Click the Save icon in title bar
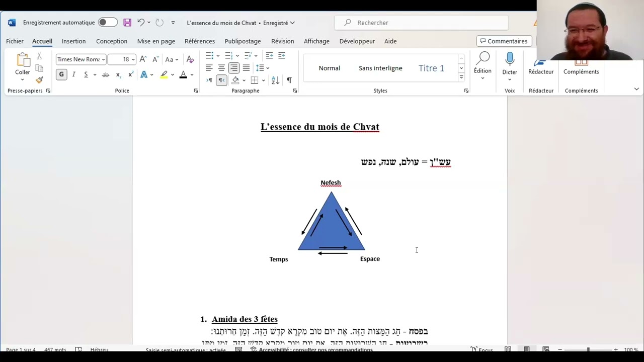The image size is (644, 362). pyautogui.click(x=127, y=23)
